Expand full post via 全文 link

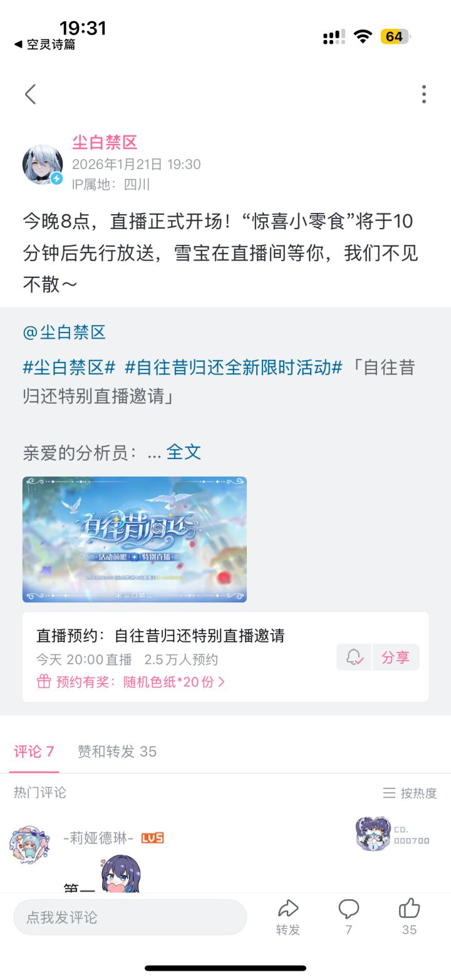[x=184, y=452]
